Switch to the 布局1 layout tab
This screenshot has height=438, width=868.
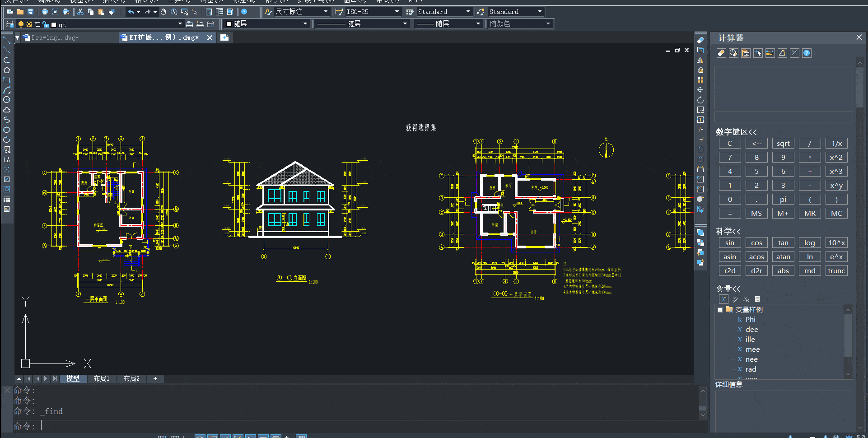pos(102,379)
